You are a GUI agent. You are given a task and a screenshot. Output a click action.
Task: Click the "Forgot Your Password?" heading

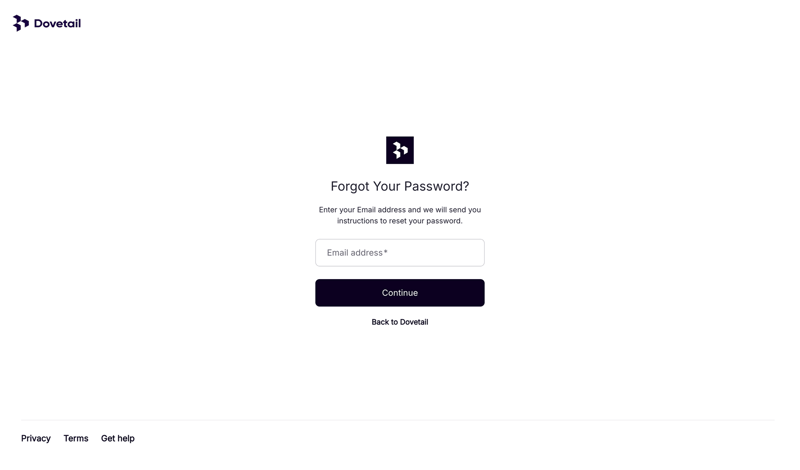pyautogui.click(x=399, y=186)
